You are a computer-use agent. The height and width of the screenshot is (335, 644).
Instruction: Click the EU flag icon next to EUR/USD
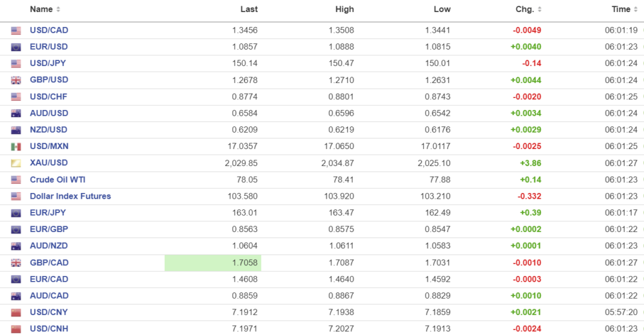(16, 47)
